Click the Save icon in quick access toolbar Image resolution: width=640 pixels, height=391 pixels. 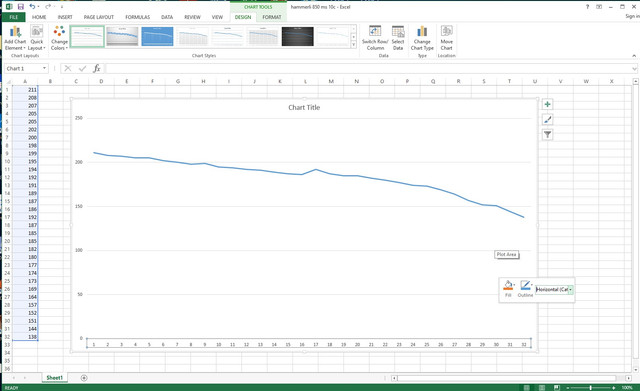click(20, 7)
